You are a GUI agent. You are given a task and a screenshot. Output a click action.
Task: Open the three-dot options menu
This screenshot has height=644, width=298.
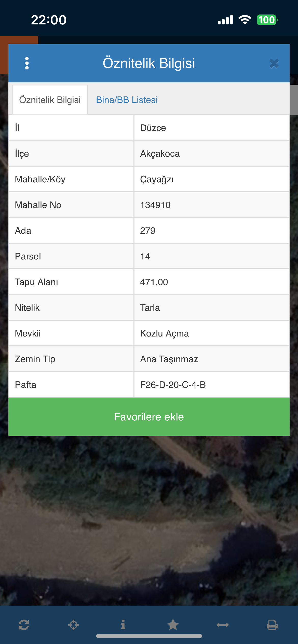click(27, 63)
